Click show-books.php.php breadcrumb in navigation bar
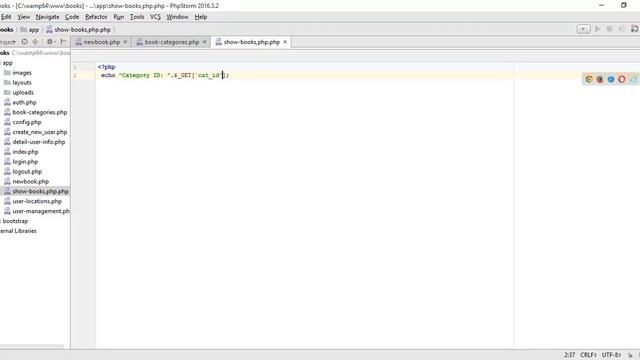 (79, 29)
